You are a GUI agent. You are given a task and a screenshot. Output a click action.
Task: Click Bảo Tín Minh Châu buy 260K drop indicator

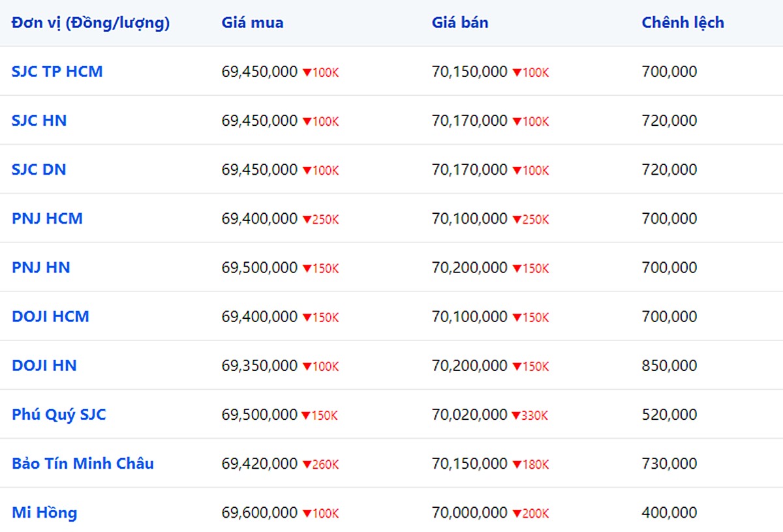pyautogui.click(x=320, y=465)
